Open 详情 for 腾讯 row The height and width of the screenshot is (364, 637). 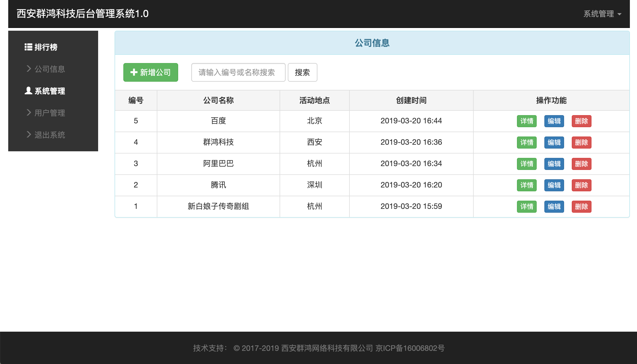pyautogui.click(x=527, y=185)
